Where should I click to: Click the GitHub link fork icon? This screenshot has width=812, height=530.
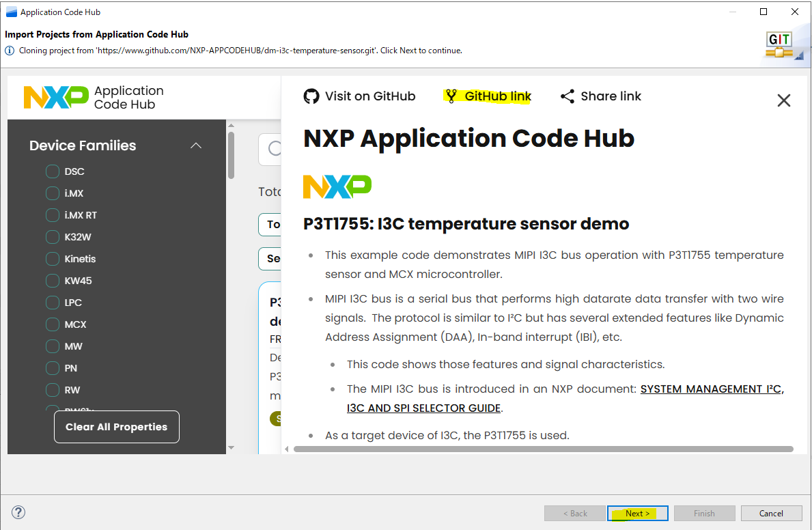[x=451, y=96]
